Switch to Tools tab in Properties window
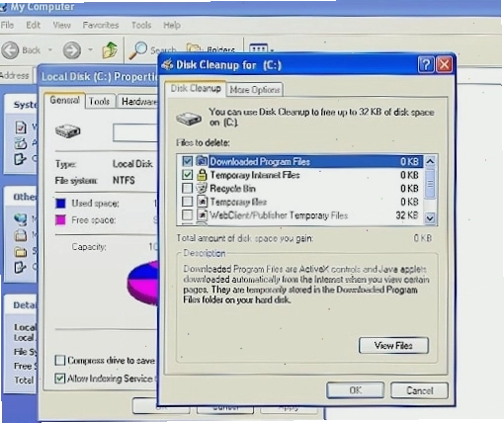 click(99, 101)
